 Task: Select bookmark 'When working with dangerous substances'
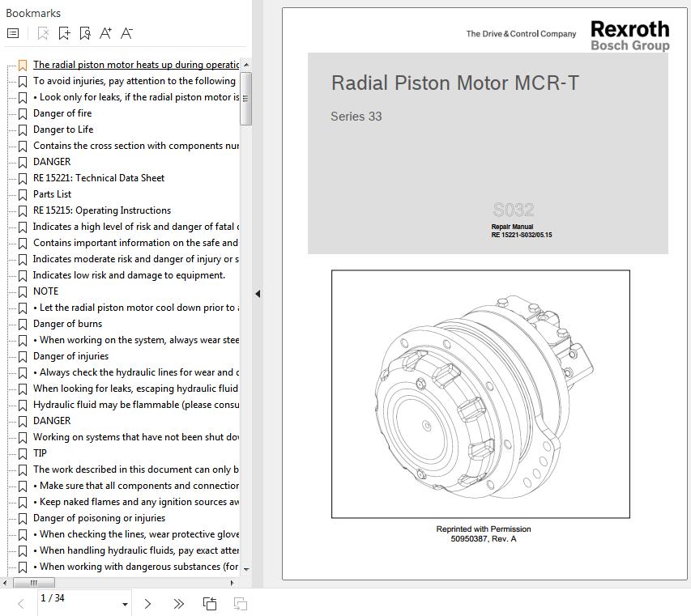click(x=136, y=567)
